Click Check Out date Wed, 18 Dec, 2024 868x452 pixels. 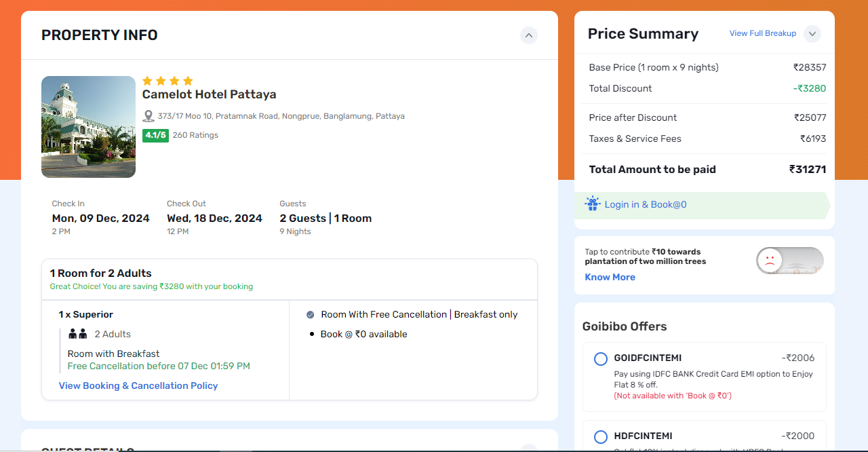[215, 219]
